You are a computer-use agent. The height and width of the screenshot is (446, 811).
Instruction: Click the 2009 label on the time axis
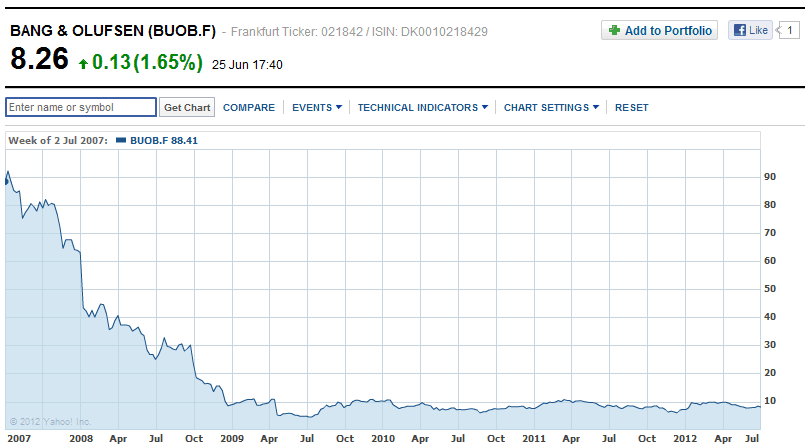(232, 438)
